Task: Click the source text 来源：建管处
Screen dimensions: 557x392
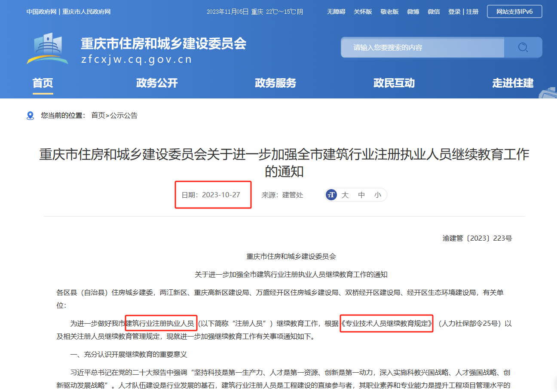Action: pyautogui.click(x=282, y=195)
